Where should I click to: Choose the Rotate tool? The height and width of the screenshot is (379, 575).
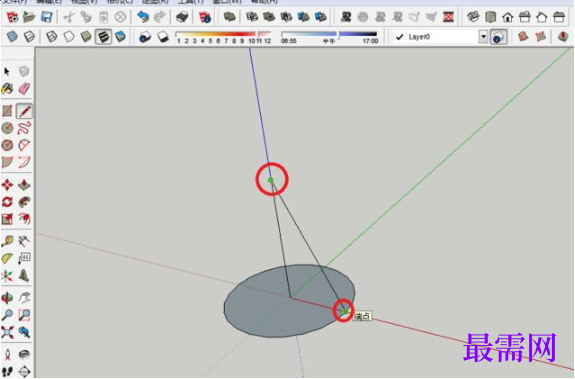pos(7,202)
